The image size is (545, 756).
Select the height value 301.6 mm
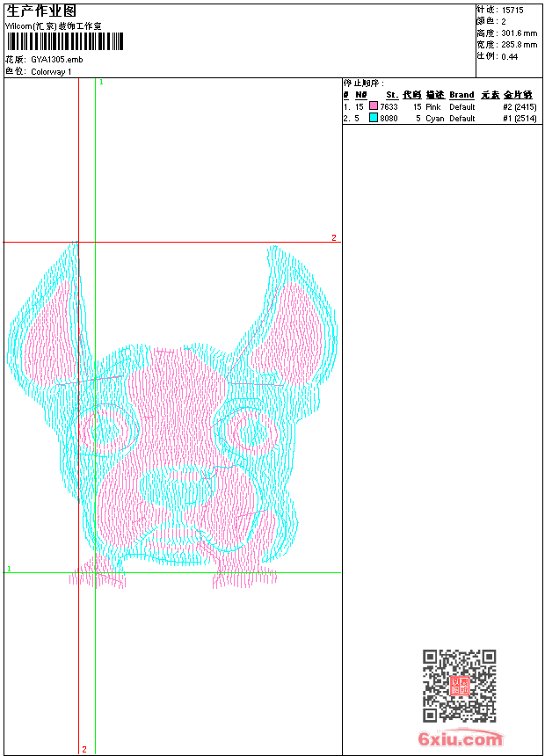(519, 33)
